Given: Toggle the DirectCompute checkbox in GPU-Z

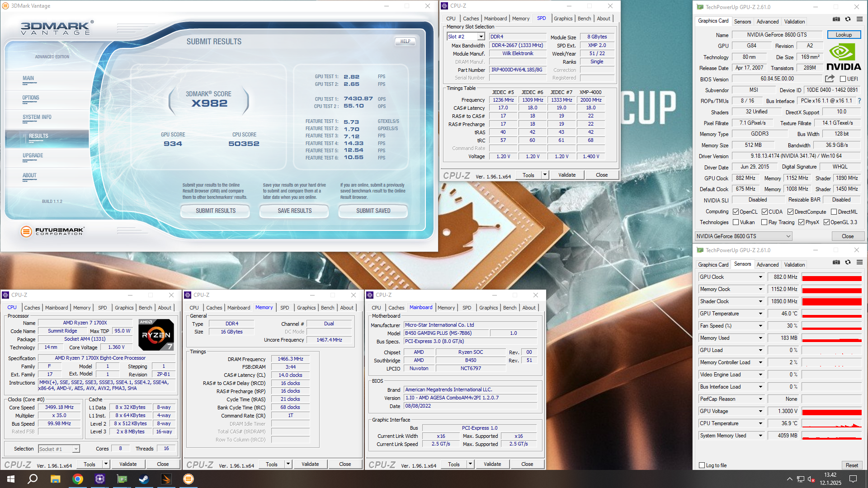Looking at the screenshot, I should point(790,212).
